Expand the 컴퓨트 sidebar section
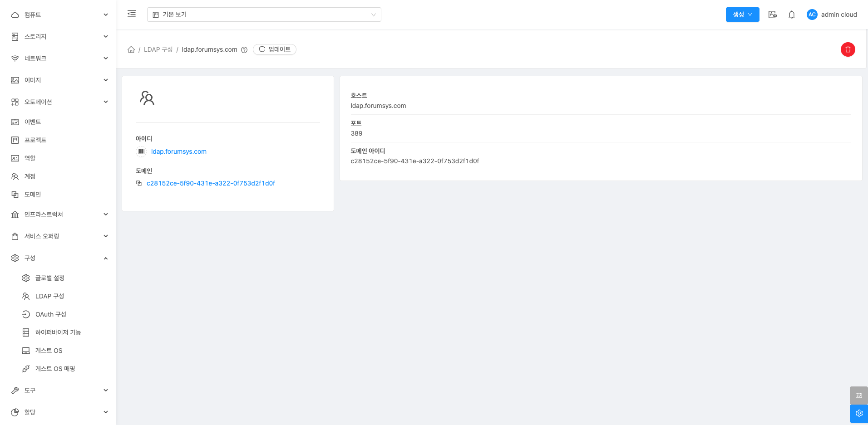The width and height of the screenshot is (868, 425). click(58, 15)
